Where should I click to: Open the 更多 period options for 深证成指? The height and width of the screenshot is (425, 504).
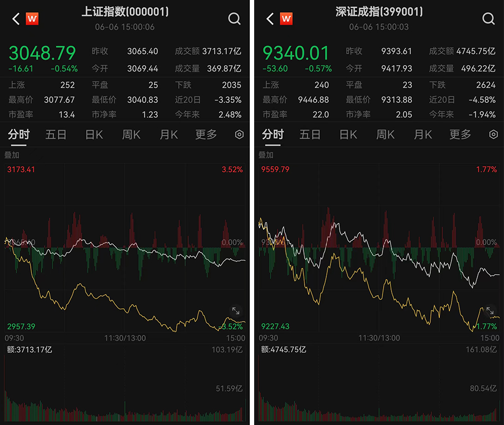[460, 135]
